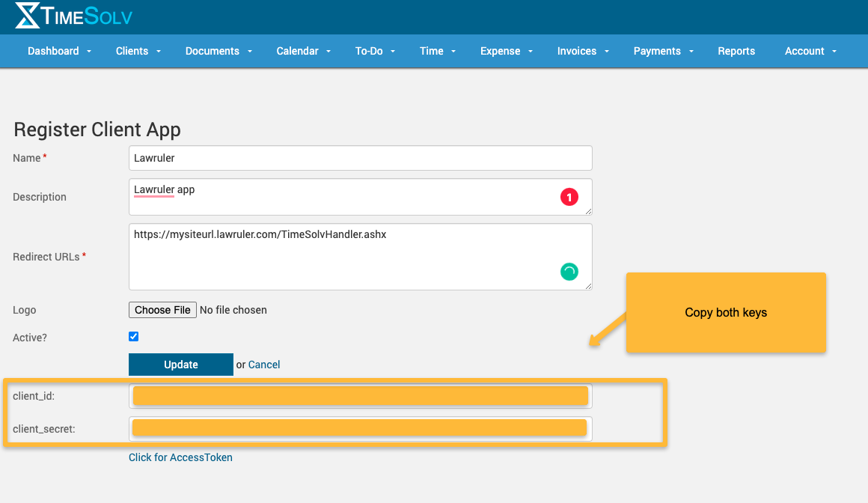Open the To-Do menu

[x=369, y=51]
